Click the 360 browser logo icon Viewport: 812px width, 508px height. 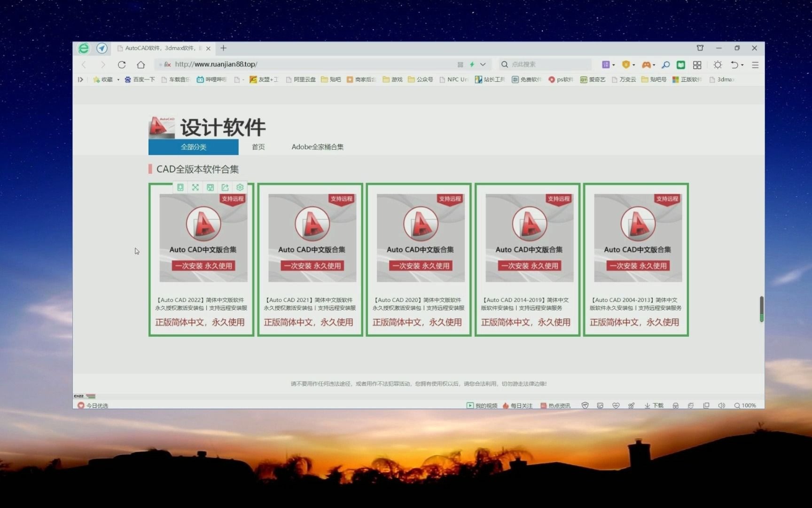pyautogui.click(x=84, y=48)
